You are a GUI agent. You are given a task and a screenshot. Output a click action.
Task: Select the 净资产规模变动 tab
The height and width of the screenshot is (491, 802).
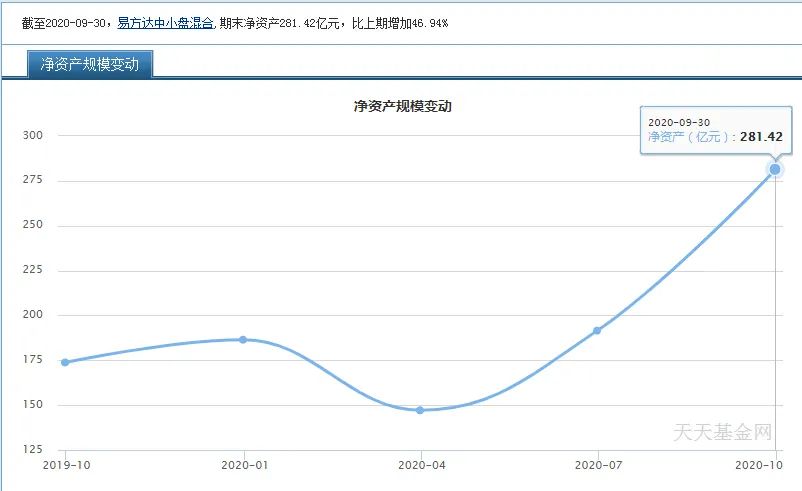(90, 64)
